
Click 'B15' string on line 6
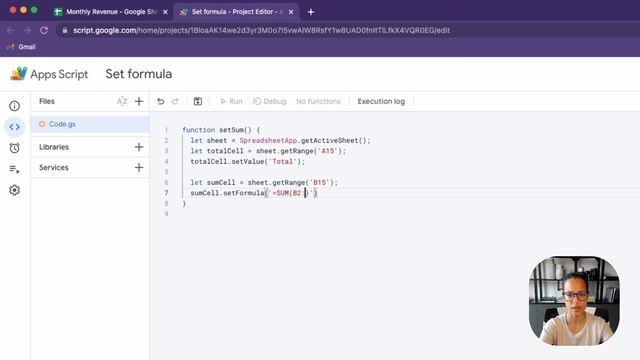[319, 182]
